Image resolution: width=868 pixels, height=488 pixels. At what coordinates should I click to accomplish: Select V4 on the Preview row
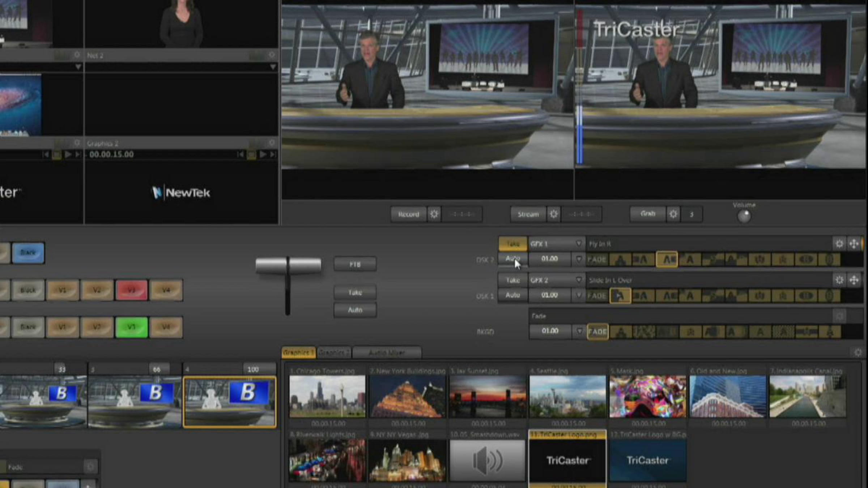click(166, 327)
